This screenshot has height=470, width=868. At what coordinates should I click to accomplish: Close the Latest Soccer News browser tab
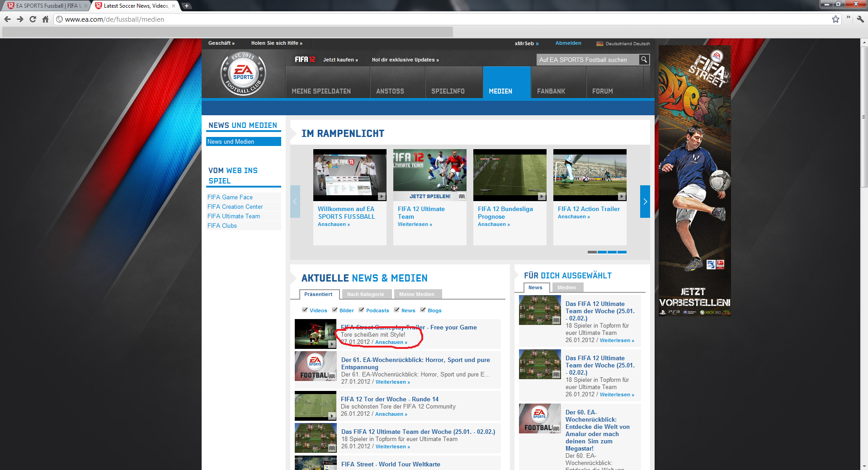pyautogui.click(x=174, y=6)
